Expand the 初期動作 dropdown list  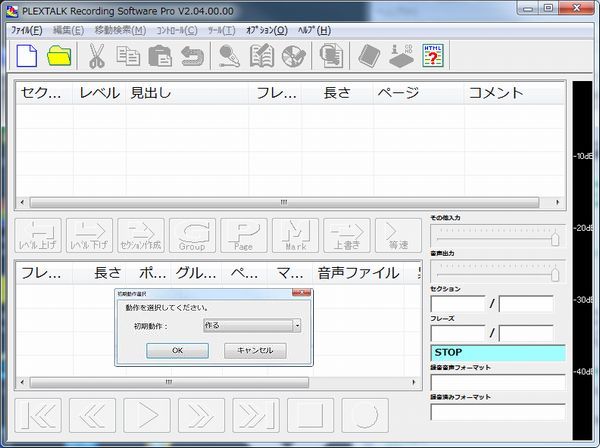pos(297,325)
